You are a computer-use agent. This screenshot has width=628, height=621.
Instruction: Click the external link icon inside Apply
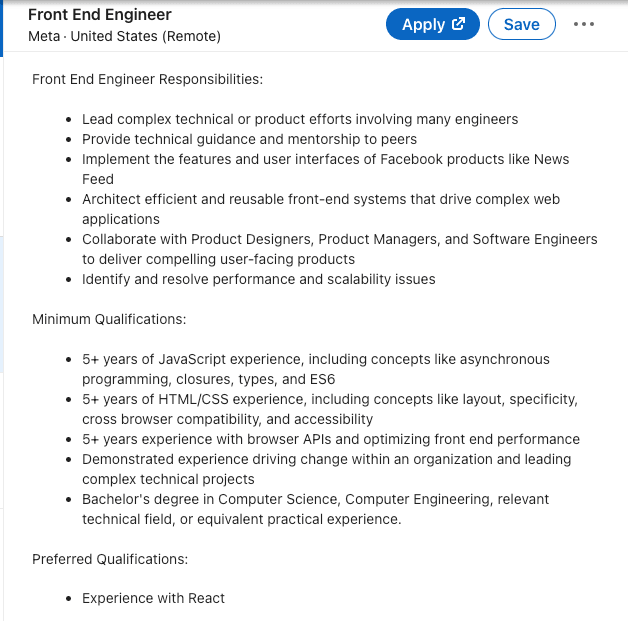(x=459, y=24)
